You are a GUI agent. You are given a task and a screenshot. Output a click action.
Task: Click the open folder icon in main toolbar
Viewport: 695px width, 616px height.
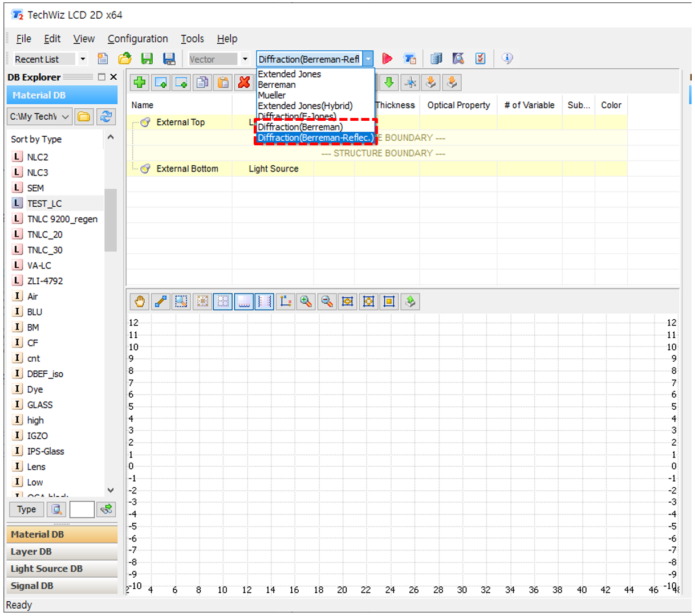point(125,59)
